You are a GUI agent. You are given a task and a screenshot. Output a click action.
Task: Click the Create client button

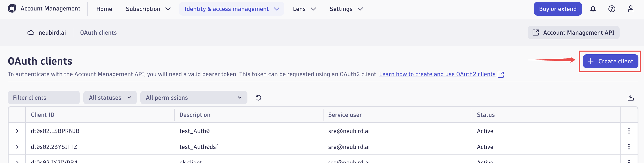pyautogui.click(x=610, y=61)
